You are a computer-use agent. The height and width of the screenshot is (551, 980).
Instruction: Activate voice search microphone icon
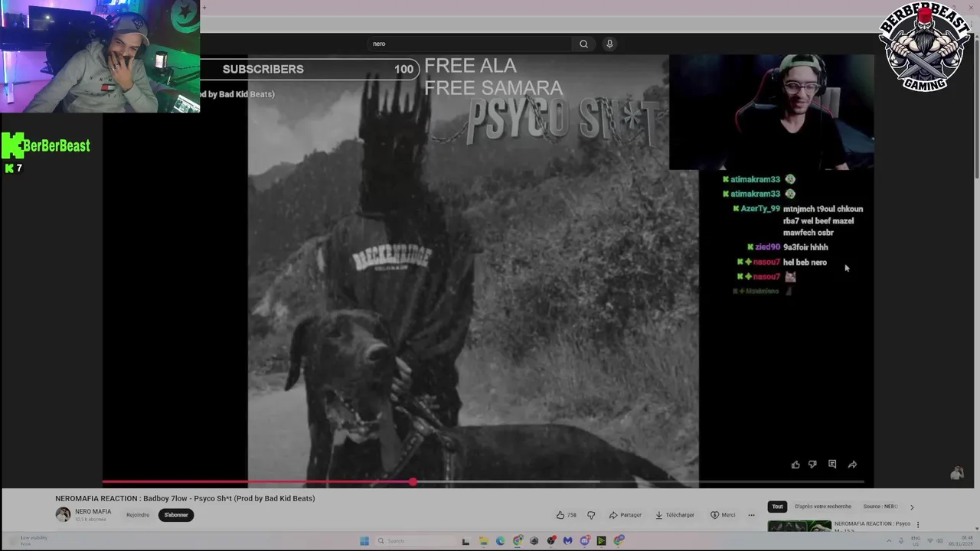[609, 44]
